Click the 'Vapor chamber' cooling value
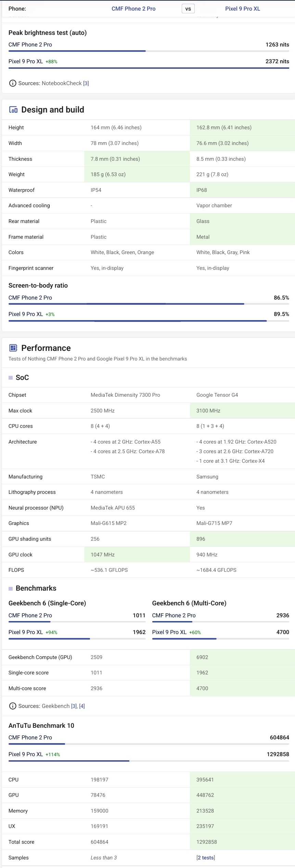 tap(214, 206)
